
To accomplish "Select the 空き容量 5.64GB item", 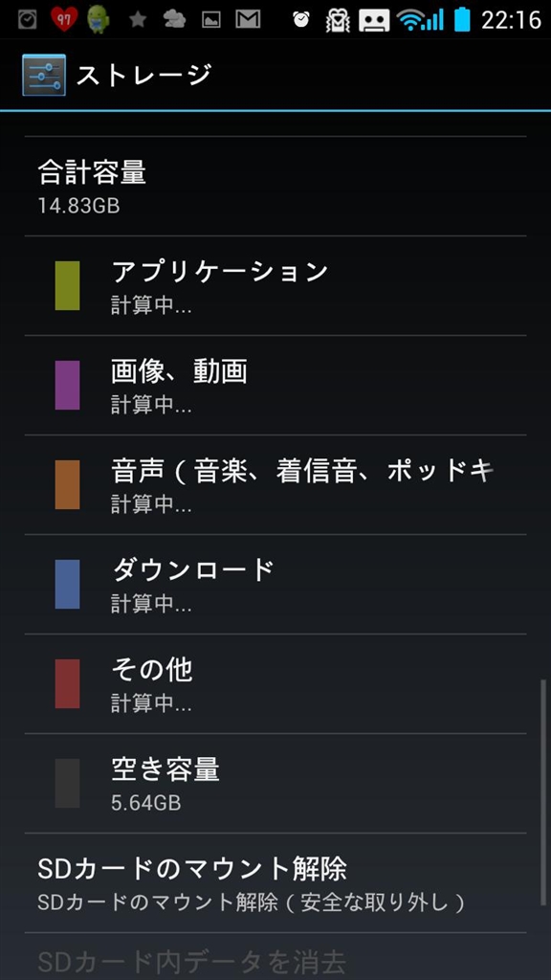I will 275,783.
